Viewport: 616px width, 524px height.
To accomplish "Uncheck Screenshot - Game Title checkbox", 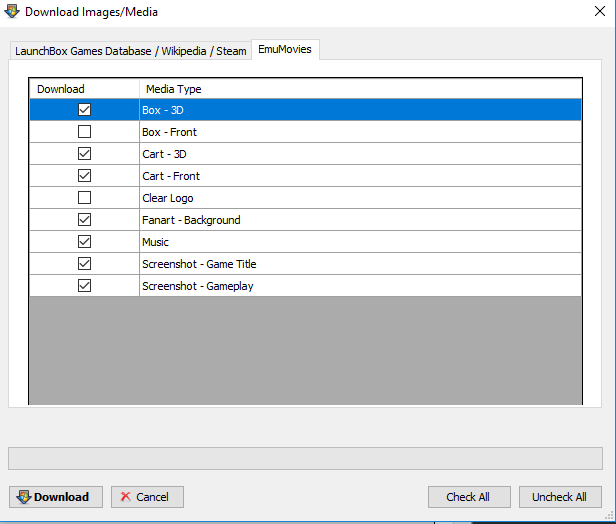I will point(84,264).
